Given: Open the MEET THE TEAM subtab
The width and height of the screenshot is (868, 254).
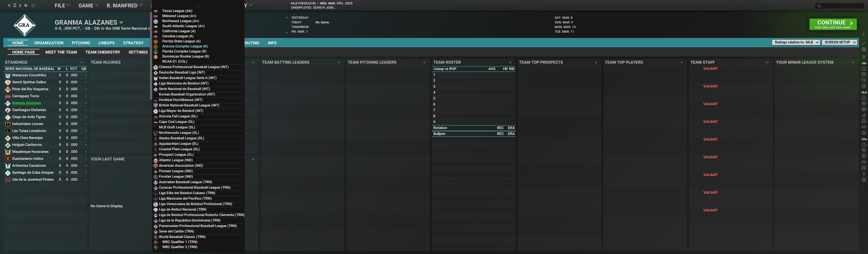Looking at the screenshot, I should coord(61,52).
